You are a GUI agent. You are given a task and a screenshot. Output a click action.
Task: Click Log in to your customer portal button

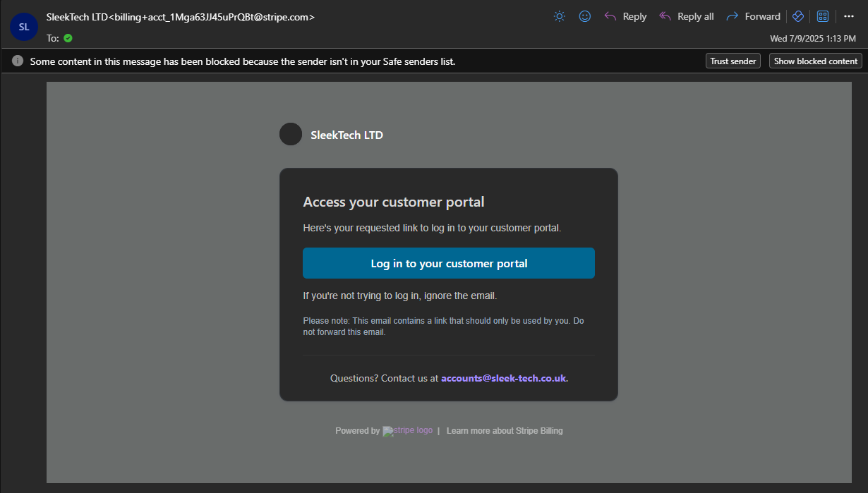pyautogui.click(x=449, y=263)
